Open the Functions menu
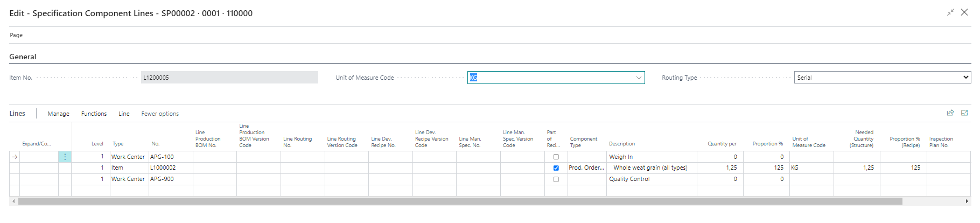The image size is (980, 223). [x=94, y=114]
